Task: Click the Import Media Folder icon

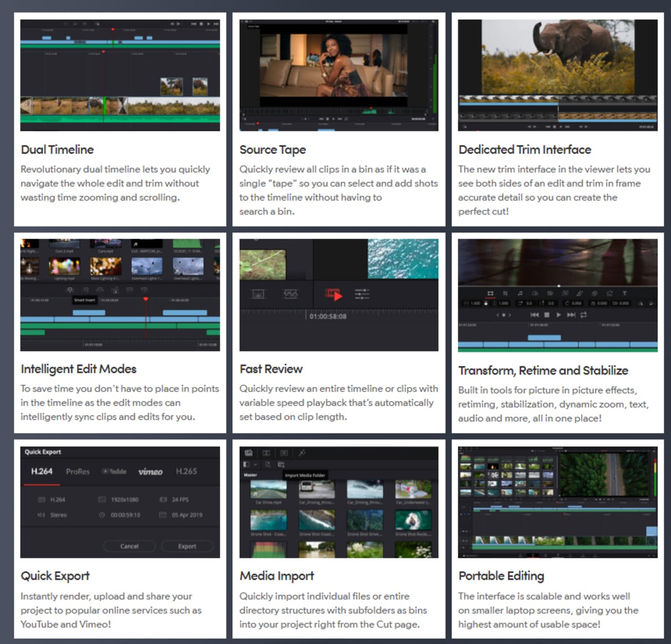Action: pyautogui.click(x=281, y=464)
